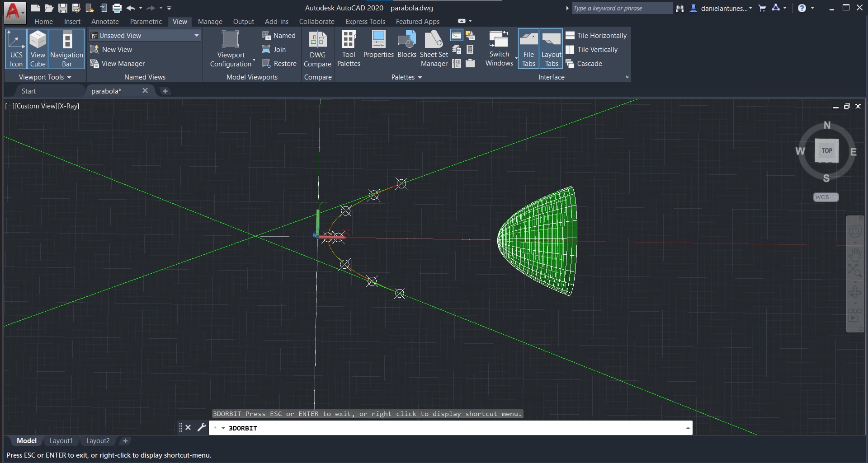868x463 pixels.
Task: Open DWG Compare tool
Action: 317,49
